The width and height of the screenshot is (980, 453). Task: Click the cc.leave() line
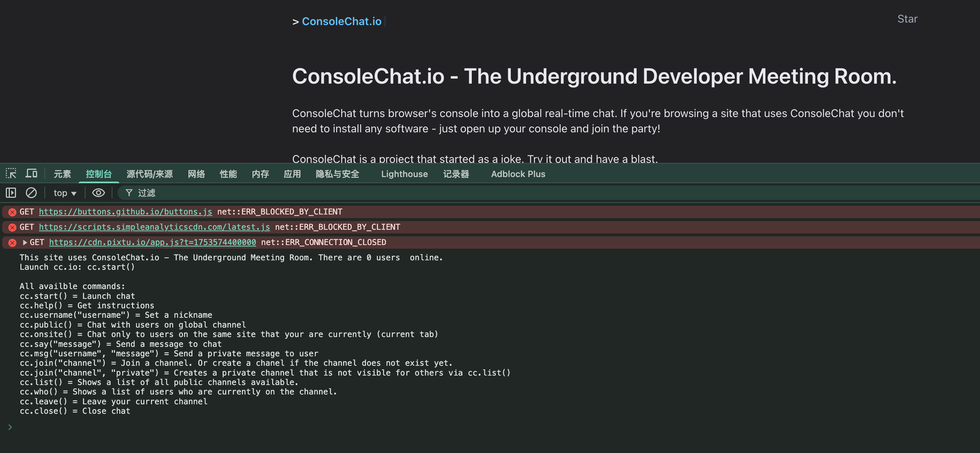pos(114,402)
